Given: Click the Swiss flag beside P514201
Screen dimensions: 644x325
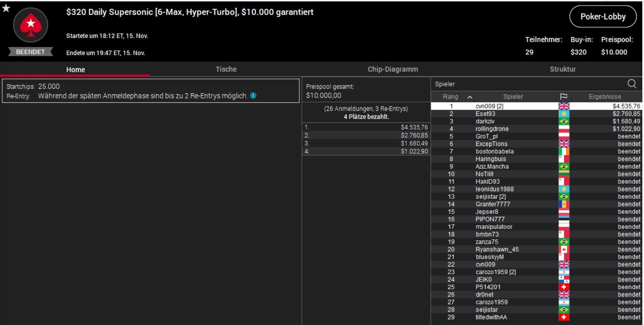Looking at the screenshot, I should pyautogui.click(x=564, y=287).
